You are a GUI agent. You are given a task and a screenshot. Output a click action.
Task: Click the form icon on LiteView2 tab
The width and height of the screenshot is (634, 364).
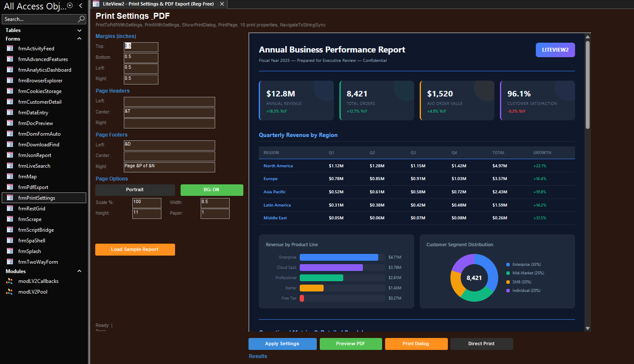(96, 4)
